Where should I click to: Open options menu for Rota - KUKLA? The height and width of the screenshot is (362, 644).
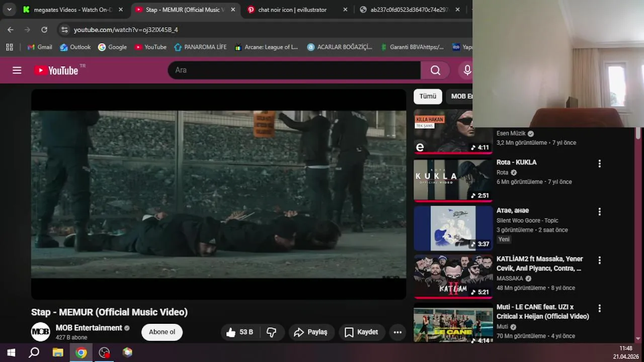point(599,163)
